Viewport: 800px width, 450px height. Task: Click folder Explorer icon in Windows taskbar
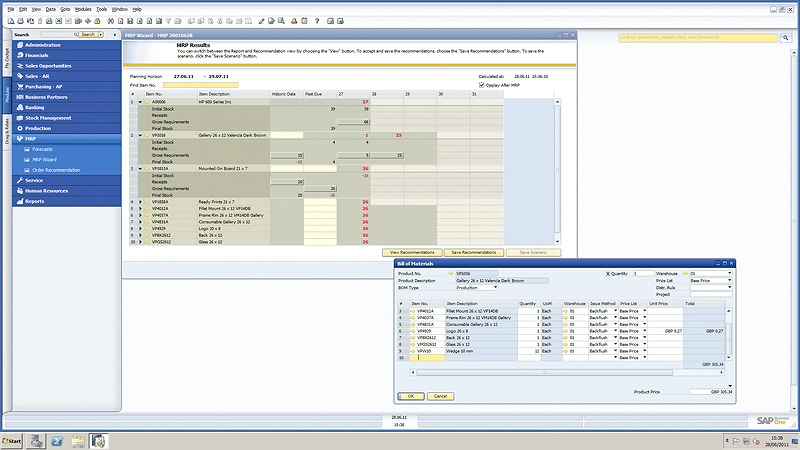pos(78,441)
